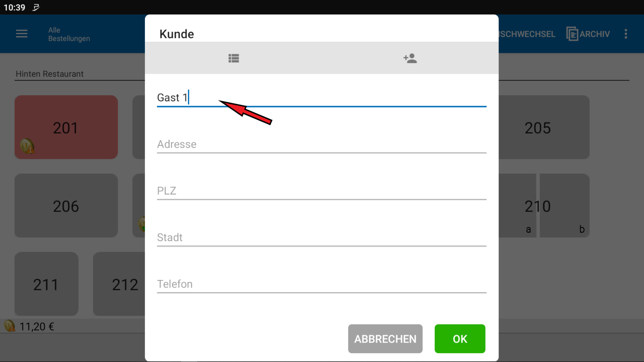The height and width of the screenshot is (362, 644).
Task: Switch to the customer list tab
Action: point(233,58)
